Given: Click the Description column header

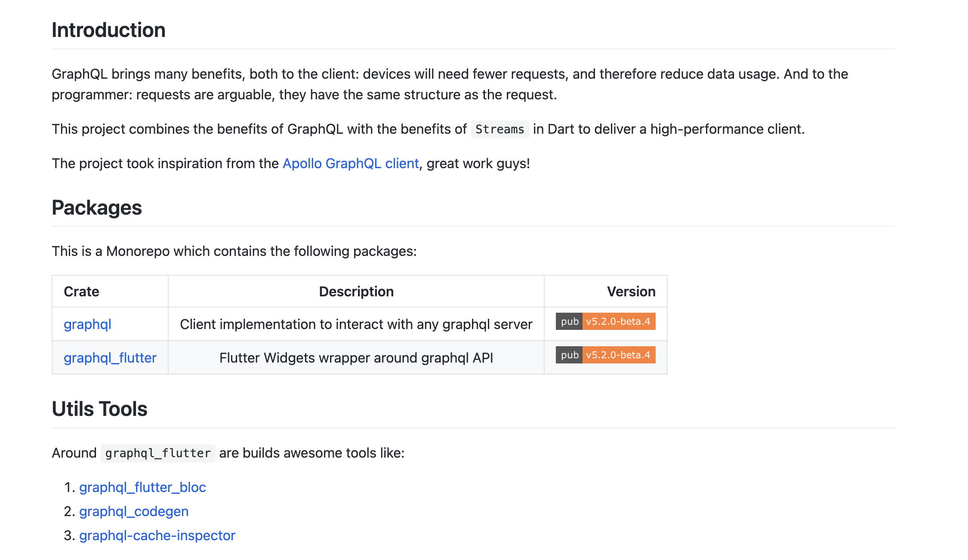Looking at the screenshot, I should coord(356,292).
